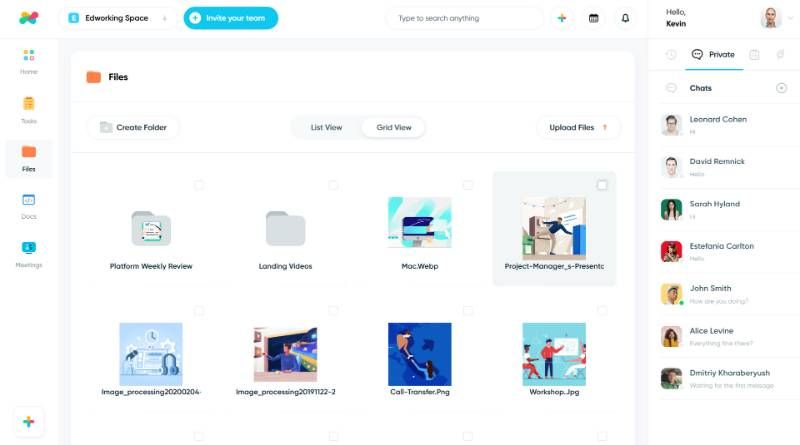Open the Docs section icon
The width and height of the screenshot is (800, 445).
pyautogui.click(x=29, y=200)
